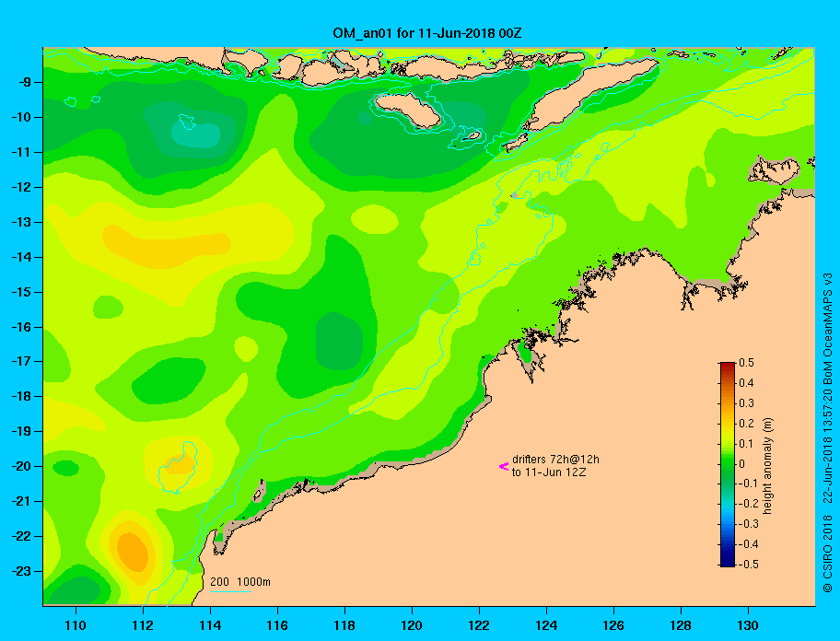The width and height of the screenshot is (840, 641).
Task: Click latitude label -15 on the y-axis
Action: pyautogui.click(x=20, y=292)
